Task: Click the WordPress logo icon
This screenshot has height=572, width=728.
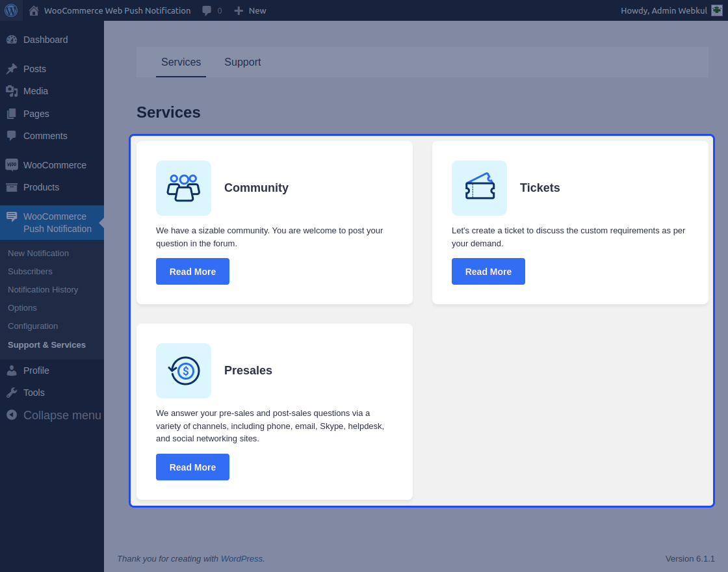Action: tap(11, 10)
